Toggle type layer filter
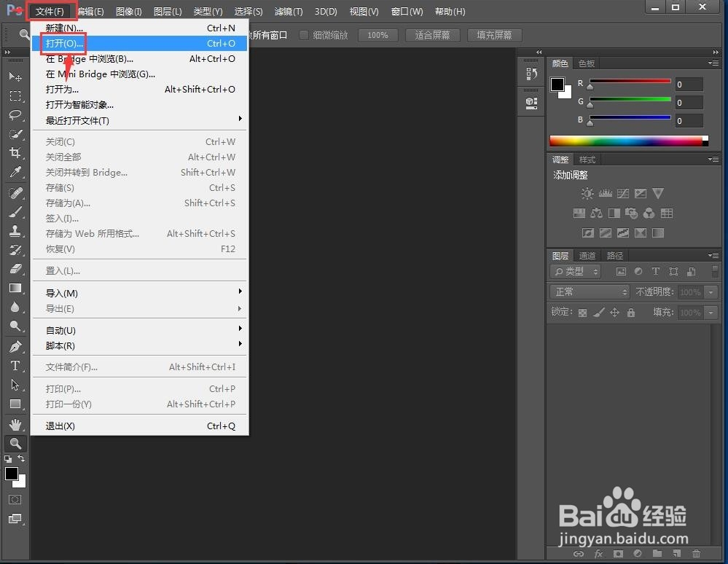Image resolution: width=728 pixels, height=564 pixels. click(x=656, y=272)
